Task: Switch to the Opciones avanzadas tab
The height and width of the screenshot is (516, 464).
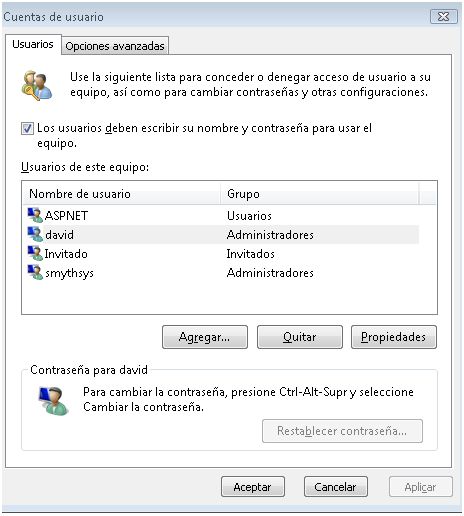Action: 115,46
